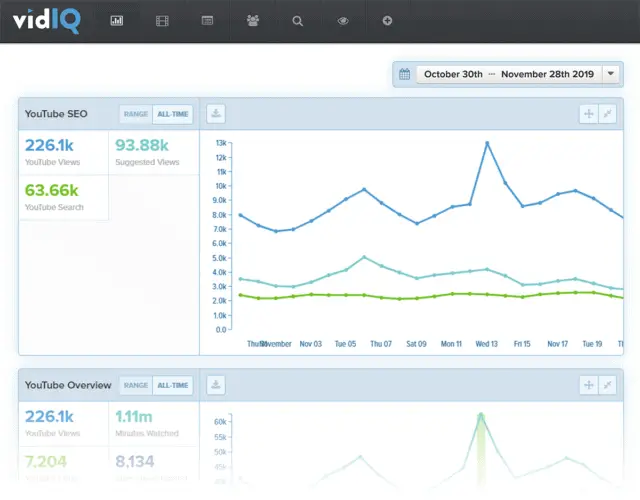Click move icon on YouTube Overview panel

click(589, 385)
